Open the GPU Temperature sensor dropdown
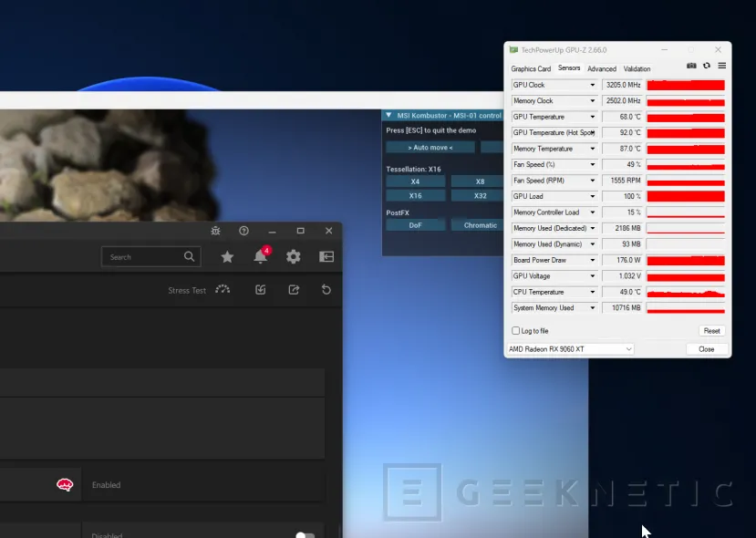Image resolution: width=756 pixels, height=538 pixels. point(593,117)
